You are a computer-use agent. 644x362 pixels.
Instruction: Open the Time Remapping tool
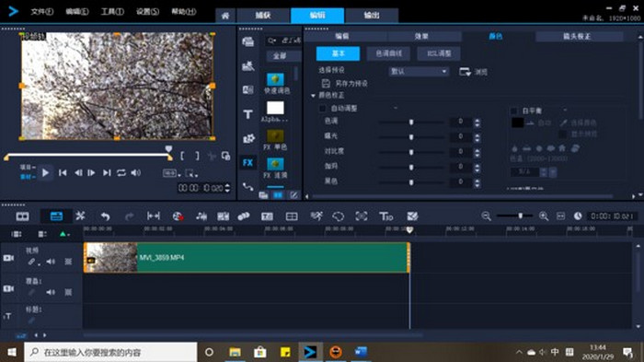[316, 216]
